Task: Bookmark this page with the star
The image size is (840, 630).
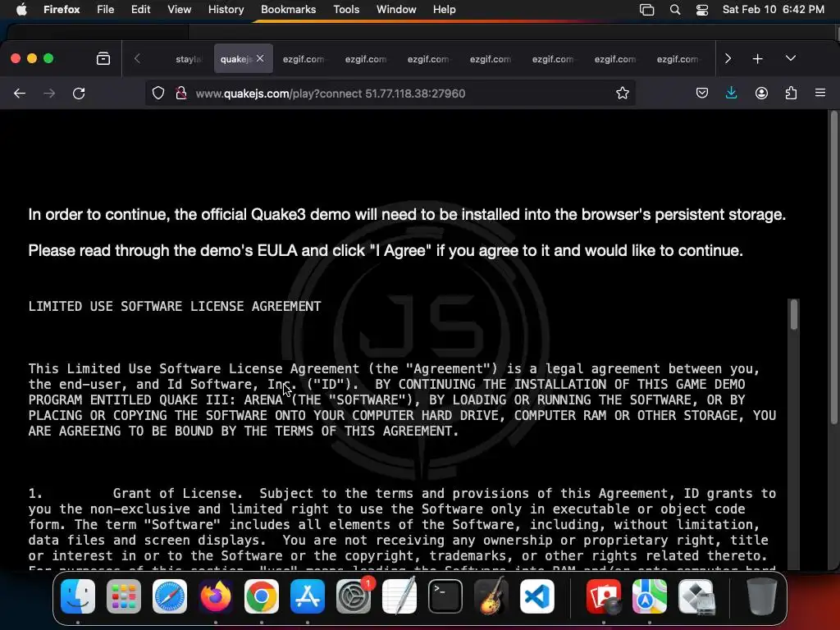Action: click(622, 94)
